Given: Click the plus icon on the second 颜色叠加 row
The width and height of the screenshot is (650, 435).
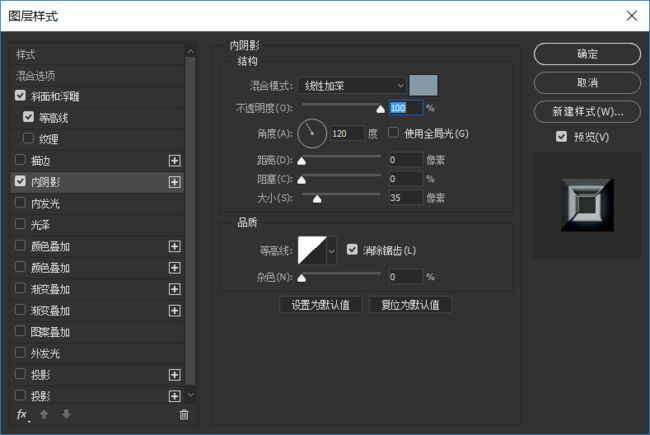Looking at the screenshot, I should [x=175, y=268].
